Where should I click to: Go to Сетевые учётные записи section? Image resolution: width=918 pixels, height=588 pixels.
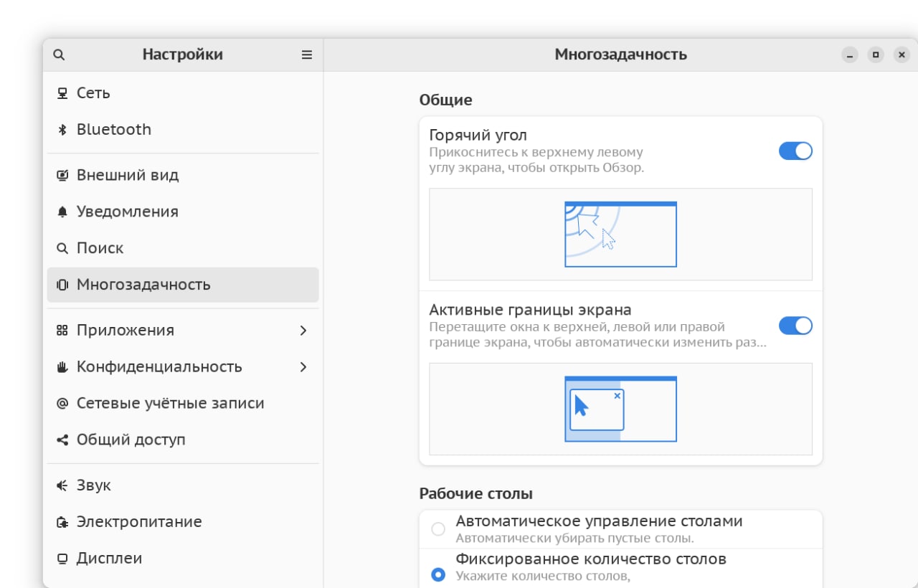170,403
